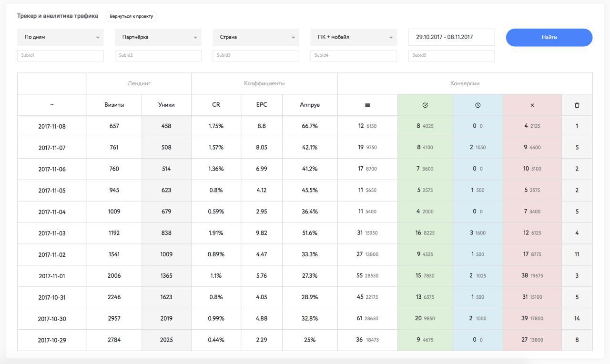
Task: Click the pending clock icon column header
Action: pos(478,105)
